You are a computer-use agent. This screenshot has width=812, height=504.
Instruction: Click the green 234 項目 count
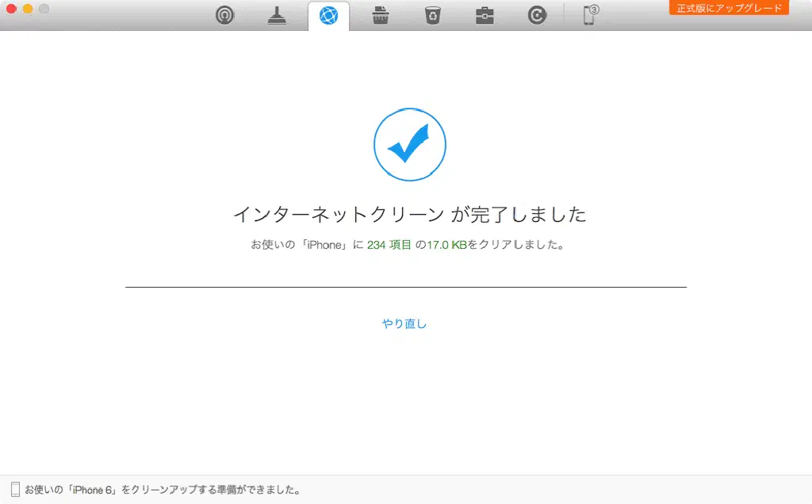pos(389,246)
